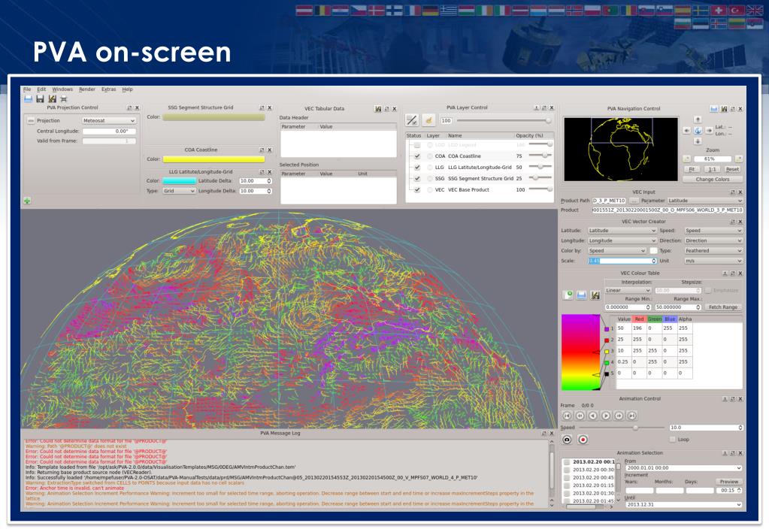Open the Unit dropdown showing m/s

coord(713,261)
